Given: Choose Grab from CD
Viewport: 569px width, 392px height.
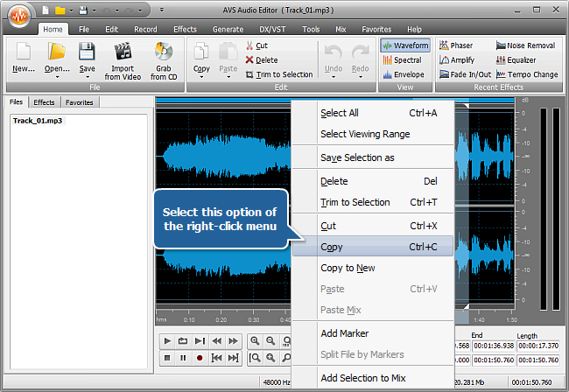Looking at the screenshot, I should coord(164,61).
